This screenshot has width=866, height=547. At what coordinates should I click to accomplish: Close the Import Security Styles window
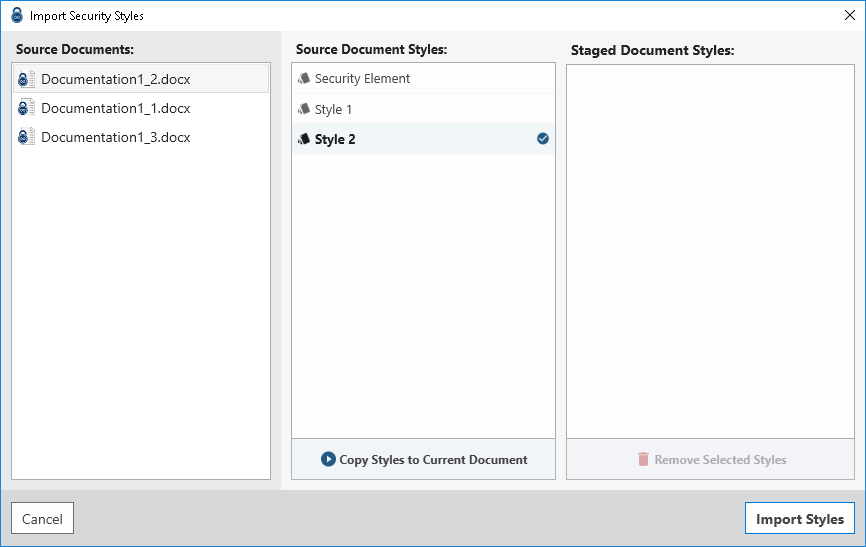coord(849,15)
